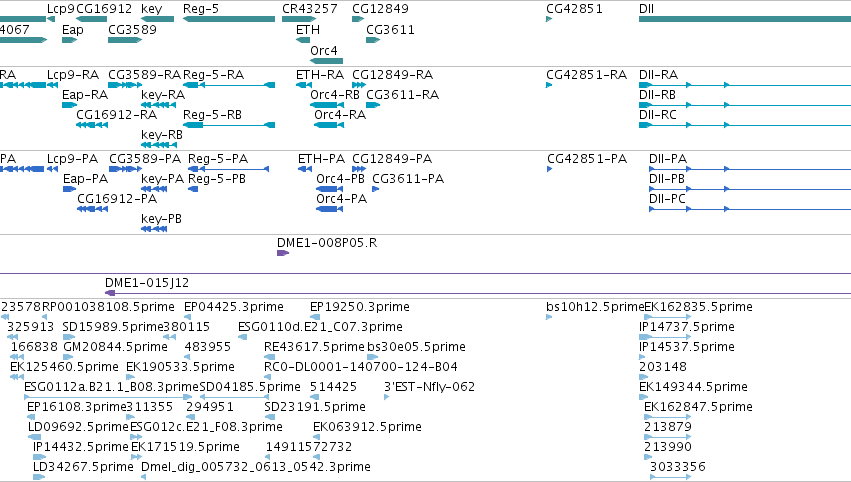
Task: Click EST LD34267.5prime
Action: tap(83, 467)
